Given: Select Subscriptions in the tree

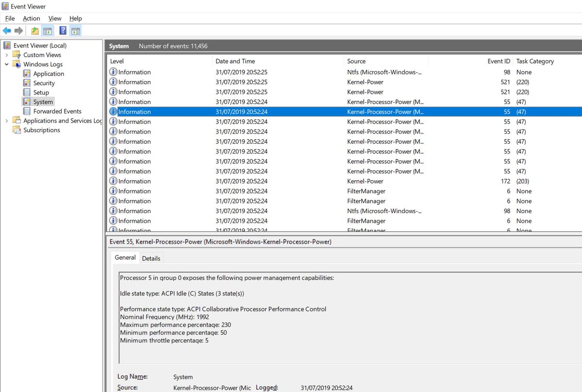Looking at the screenshot, I should coord(42,130).
